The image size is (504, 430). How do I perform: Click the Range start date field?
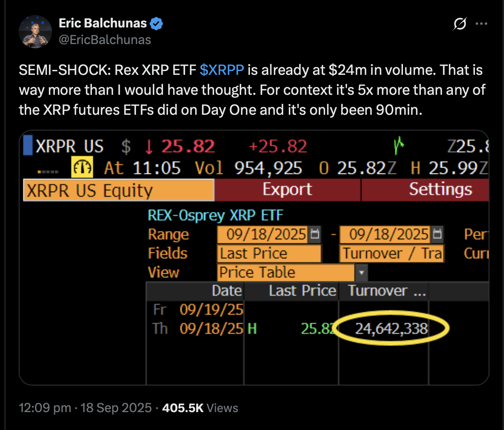pos(263,235)
